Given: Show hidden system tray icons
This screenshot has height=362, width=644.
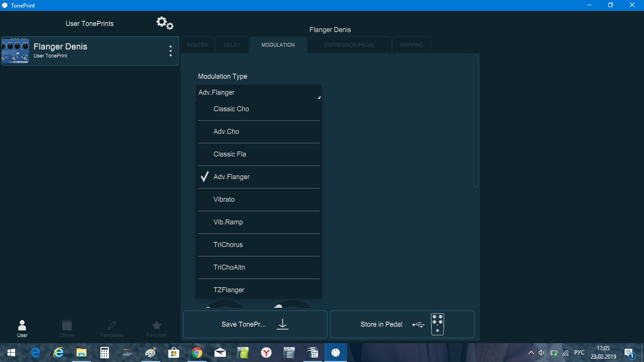Looking at the screenshot, I should coord(531,353).
